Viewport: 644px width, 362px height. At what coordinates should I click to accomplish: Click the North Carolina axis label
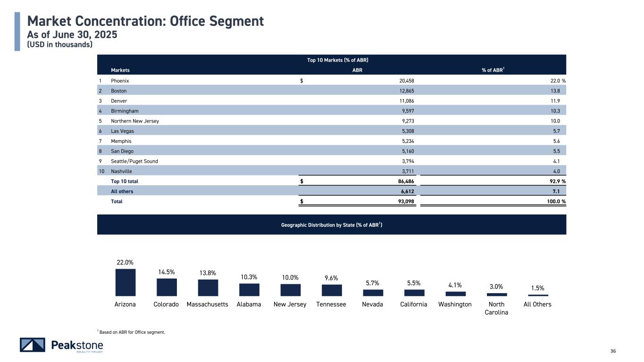[x=496, y=308]
